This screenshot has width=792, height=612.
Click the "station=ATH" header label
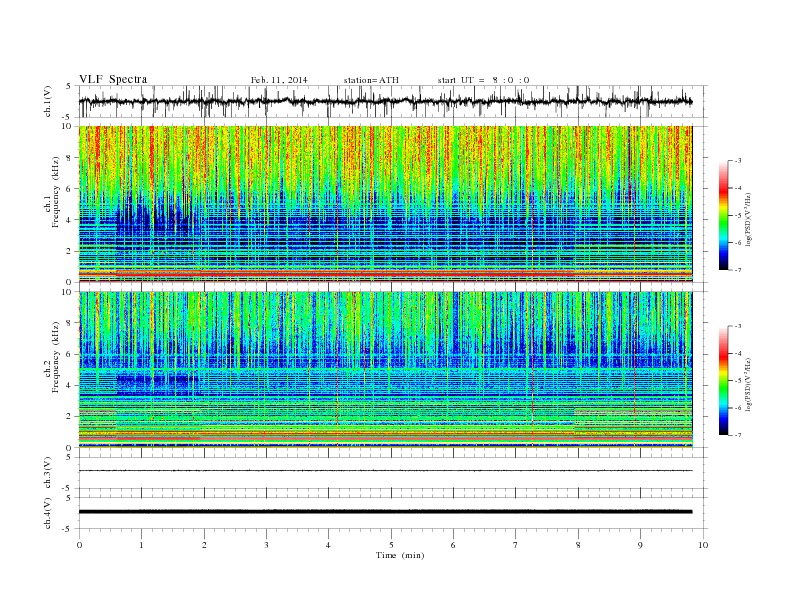tap(371, 80)
